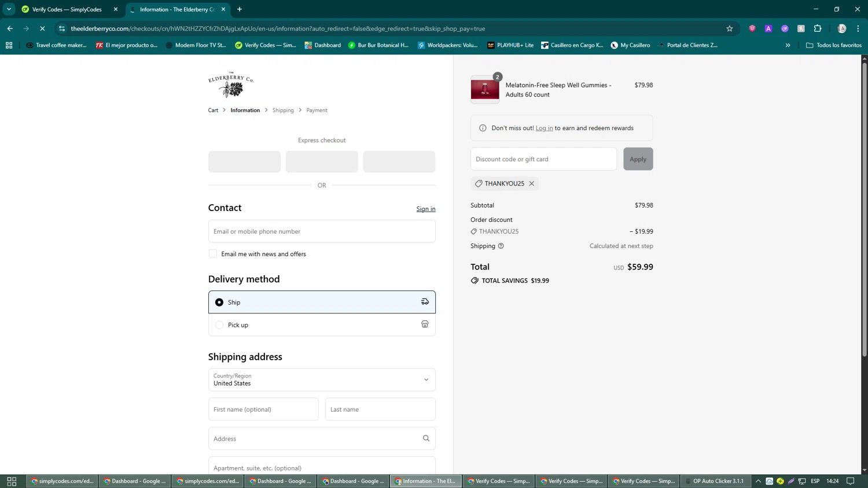
Task: Click the Sign in link
Action: pyautogui.click(x=426, y=209)
